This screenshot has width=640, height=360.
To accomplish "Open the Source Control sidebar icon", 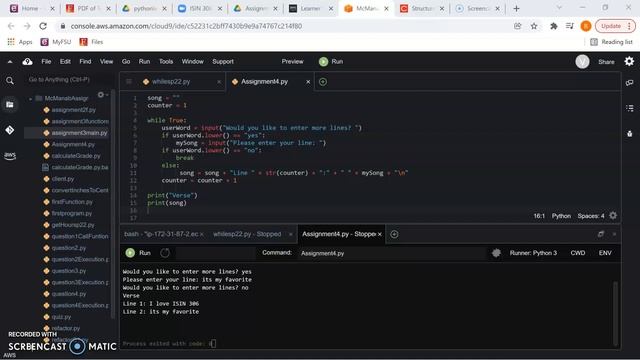I will click(x=10, y=130).
